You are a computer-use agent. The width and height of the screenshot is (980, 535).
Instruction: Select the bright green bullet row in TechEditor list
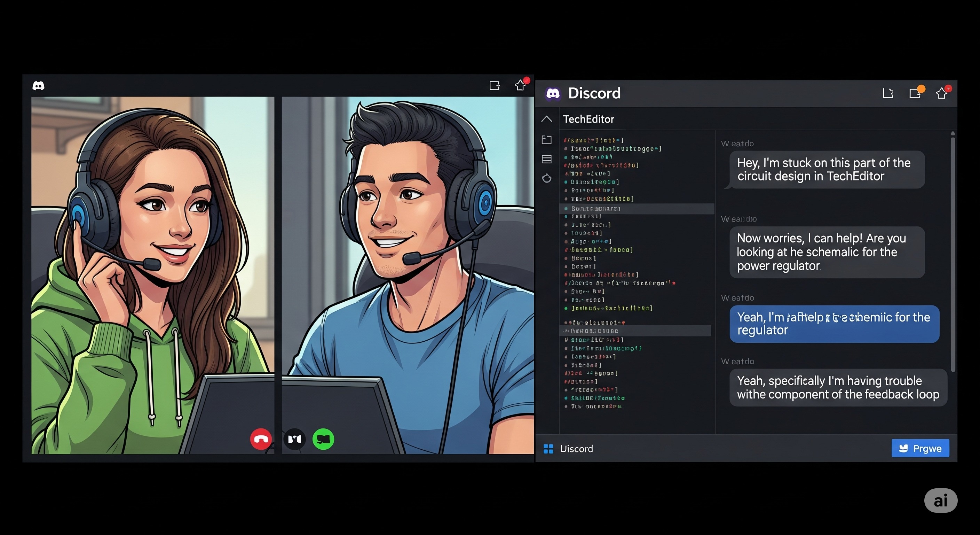(x=609, y=308)
